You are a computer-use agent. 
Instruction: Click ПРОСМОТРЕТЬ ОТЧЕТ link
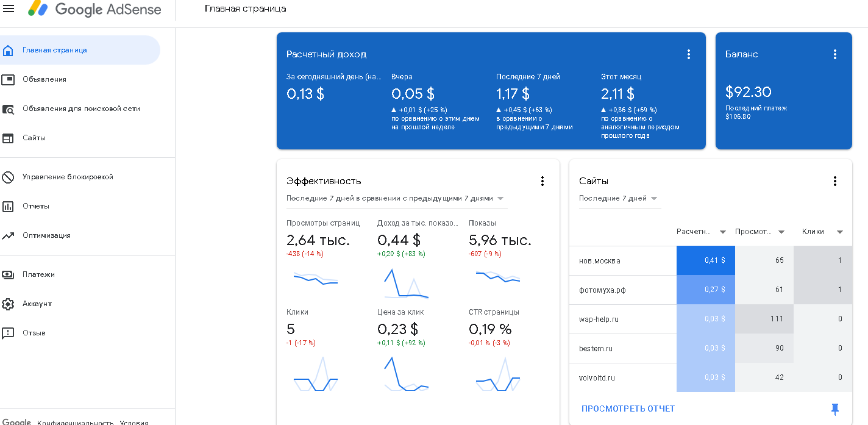(628, 409)
